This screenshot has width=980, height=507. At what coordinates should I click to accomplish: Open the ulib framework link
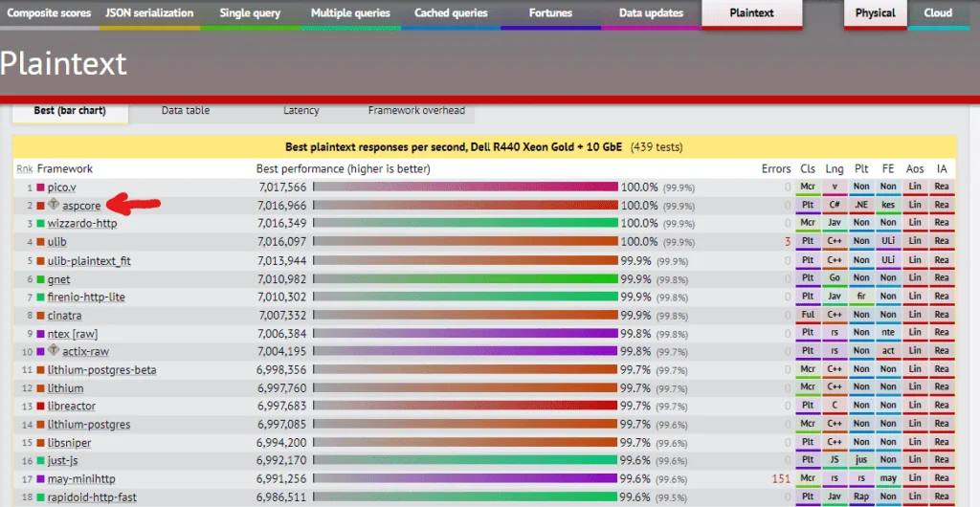tap(56, 242)
